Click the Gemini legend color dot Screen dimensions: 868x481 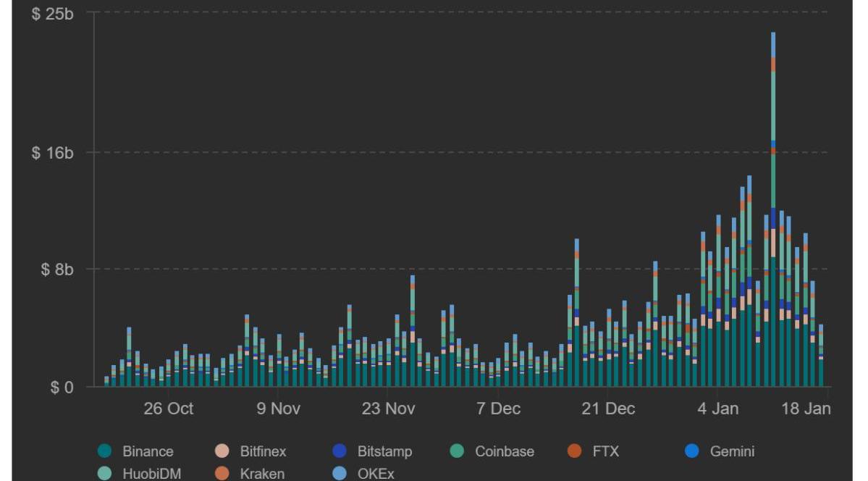(692, 452)
